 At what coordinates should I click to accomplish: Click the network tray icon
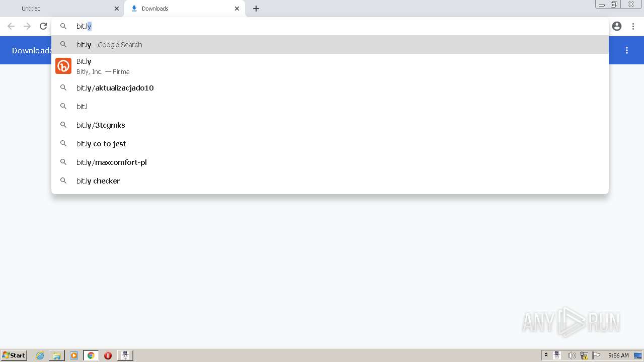click(584, 355)
